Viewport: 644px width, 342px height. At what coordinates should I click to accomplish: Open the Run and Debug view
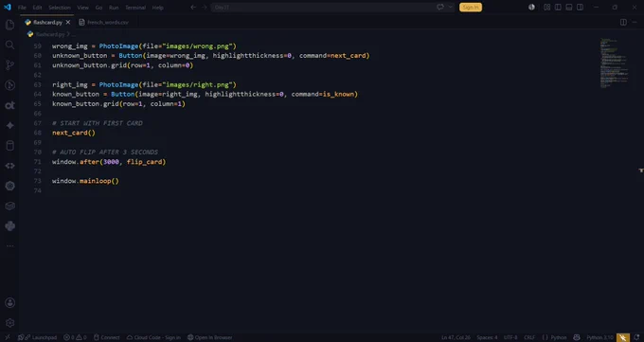9,85
